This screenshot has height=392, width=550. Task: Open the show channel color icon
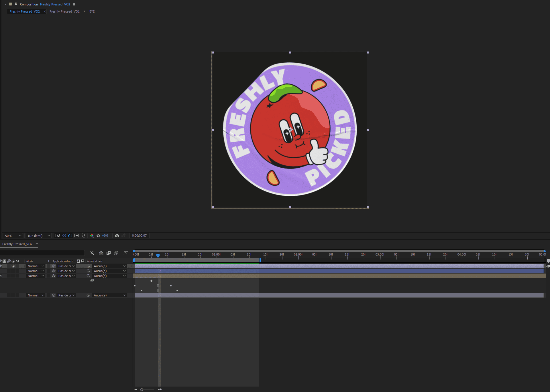(x=92, y=235)
